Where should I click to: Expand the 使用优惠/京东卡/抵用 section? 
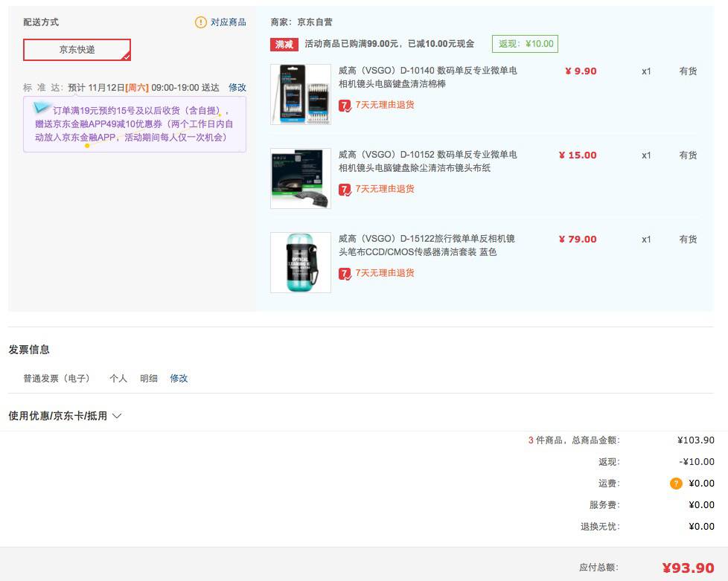coord(57,416)
